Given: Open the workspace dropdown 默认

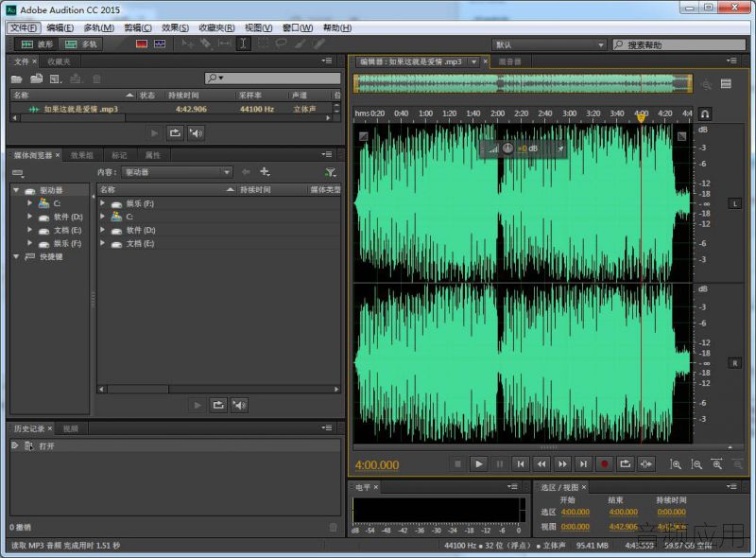Looking at the screenshot, I should click(x=548, y=44).
